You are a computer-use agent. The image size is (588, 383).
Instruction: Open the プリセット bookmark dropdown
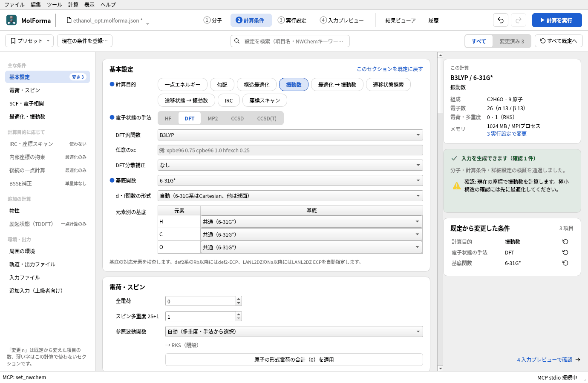click(29, 41)
